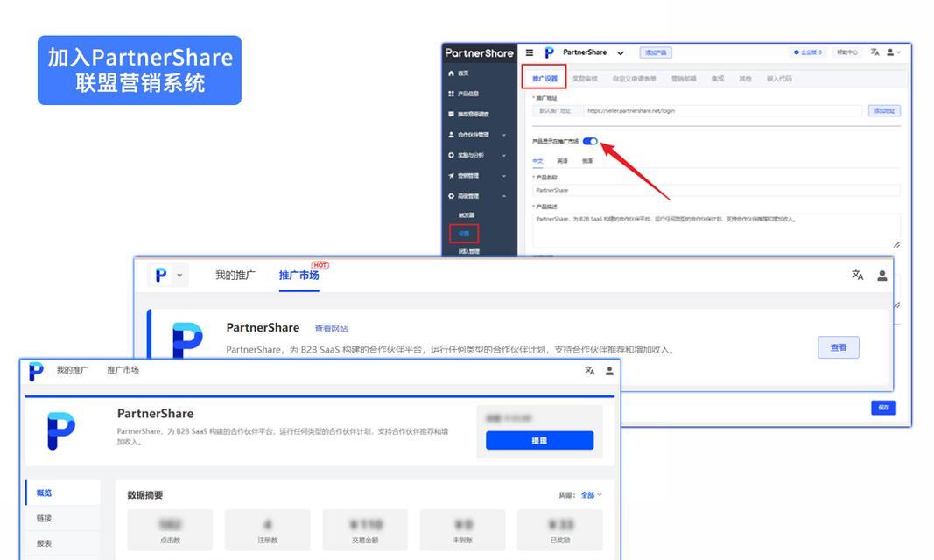Image resolution: width=934 pixels, height=560 pixels.
Task: Open 我的推广 in front dashboard nav
Action: pos(72,370)
